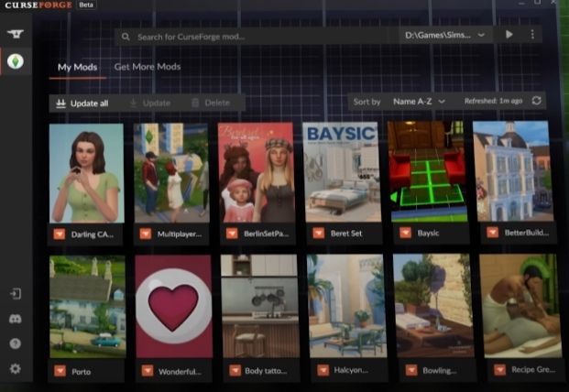Click update icon for BerlinSetPa mod
Screen dimensions: 569x392
(x=232, y=234)
